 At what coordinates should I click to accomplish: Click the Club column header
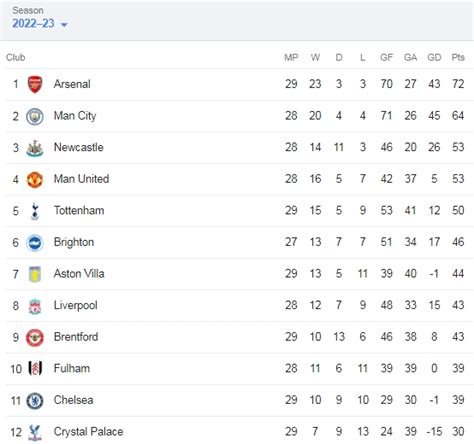[x=16, y=57]
